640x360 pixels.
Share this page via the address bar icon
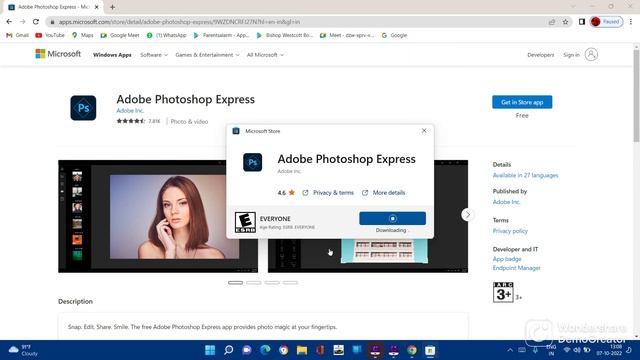pos(552,22)
